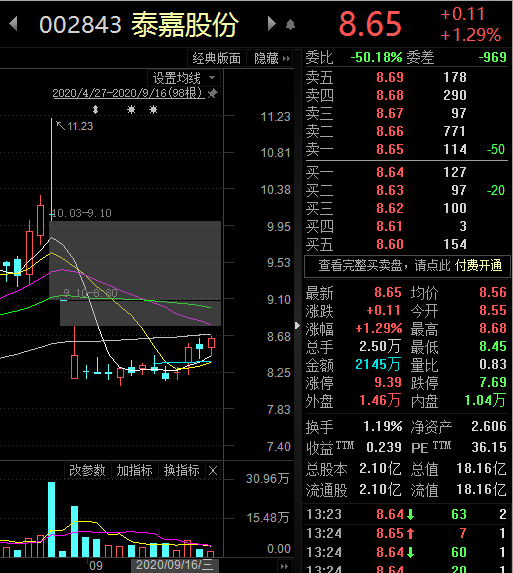Image resolution: width=513 pixels, height=573 pixels.
Task: Click large current price 8.65 in header
Action: tap(370, 24)
